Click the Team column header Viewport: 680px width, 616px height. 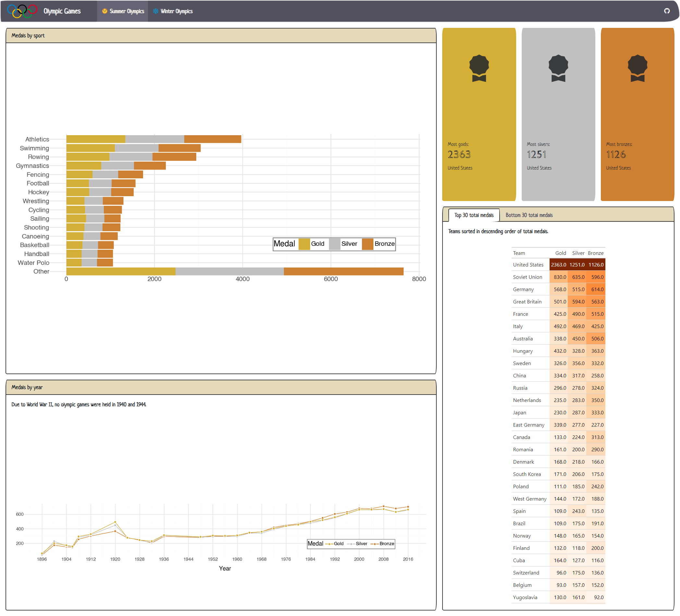coord(519,253)
